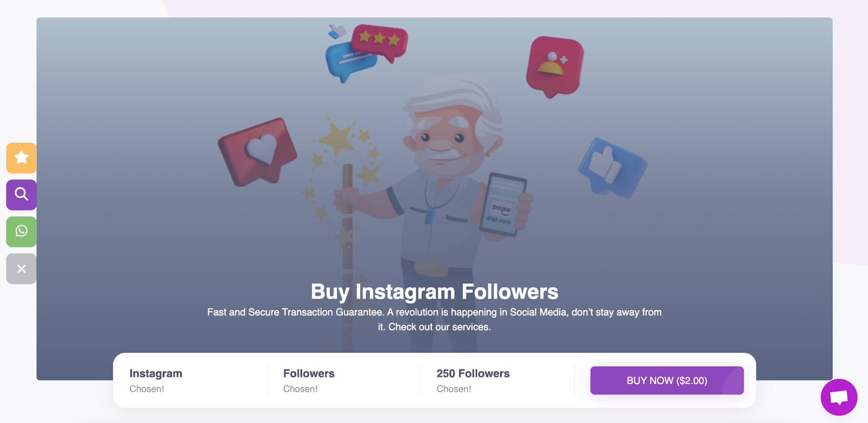Click the red heart like icon
The width and height of the screenshot is (868, 423).
(258, 151)
